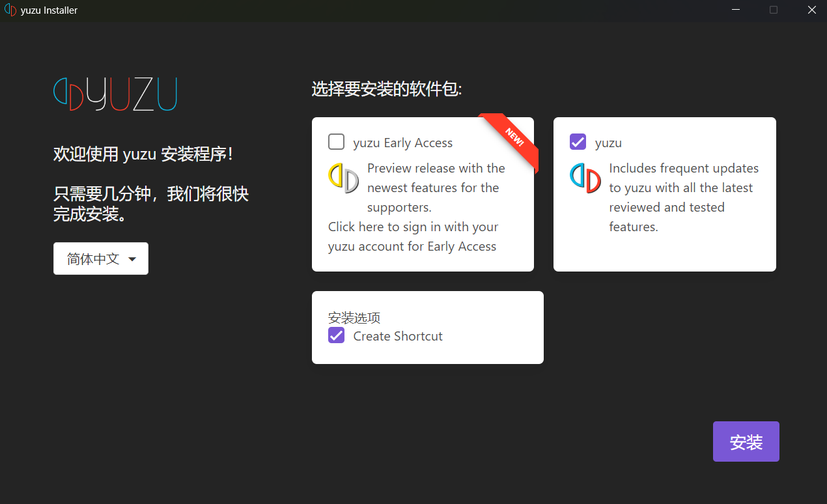Click the "Create Shortcut" label text
Viewport: 827px width, 504px height.
coord(398,336)
